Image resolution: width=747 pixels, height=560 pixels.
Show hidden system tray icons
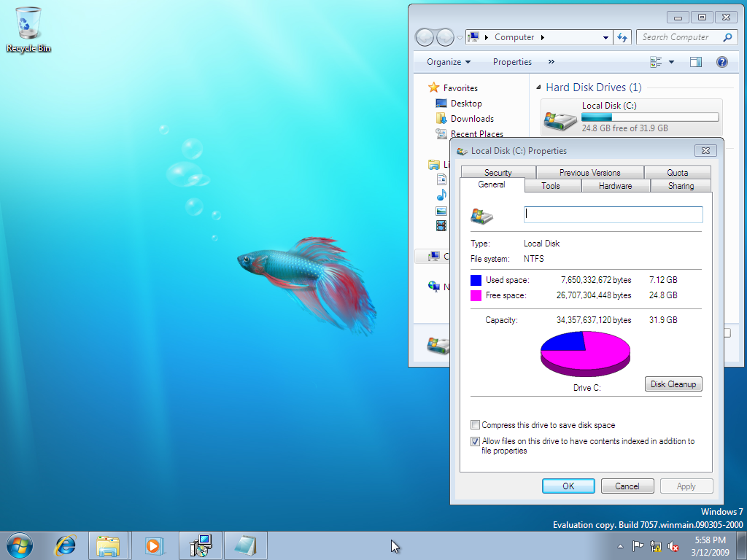(620, 546)
